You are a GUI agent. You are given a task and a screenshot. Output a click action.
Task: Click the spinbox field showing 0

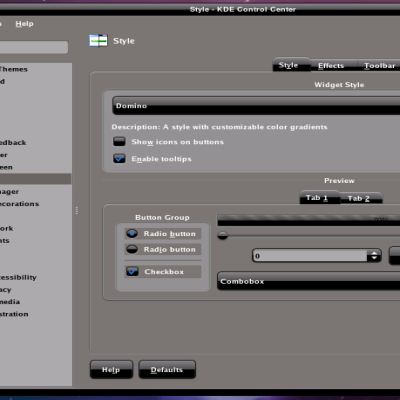pyautogui.click(x=310, y=256)
